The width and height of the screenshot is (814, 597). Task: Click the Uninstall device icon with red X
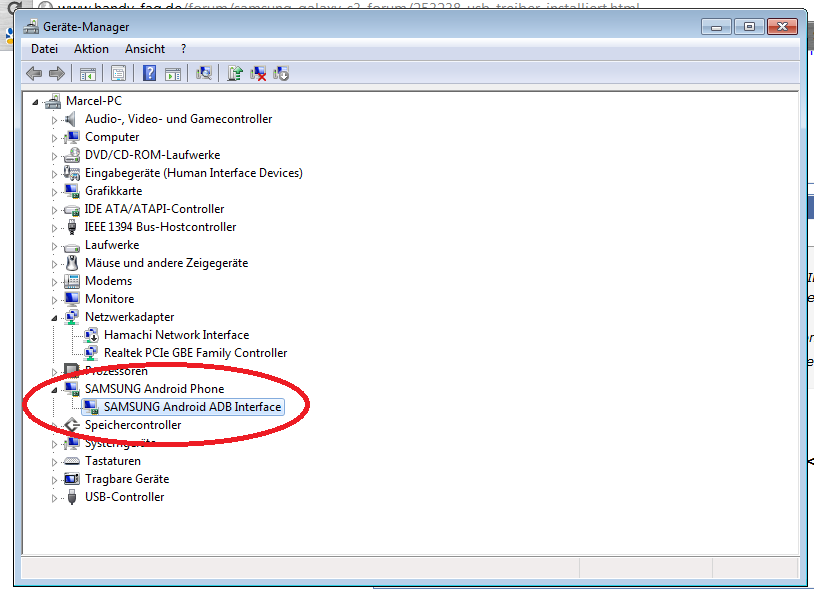pos(258,73)
